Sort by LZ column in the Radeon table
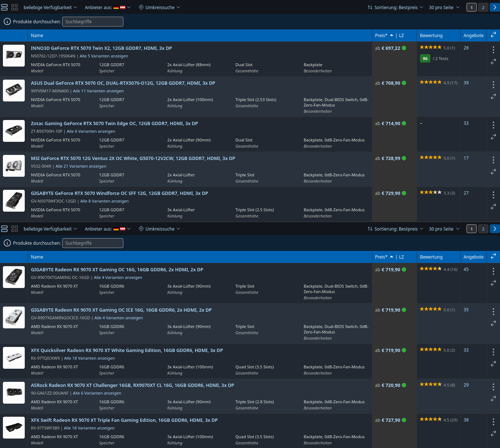This screenshot has height=448, width=500. 401,257
